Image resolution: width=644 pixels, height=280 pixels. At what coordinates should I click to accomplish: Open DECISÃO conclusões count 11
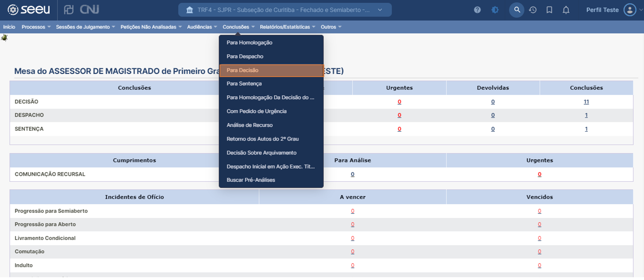(x=586, y=102)
